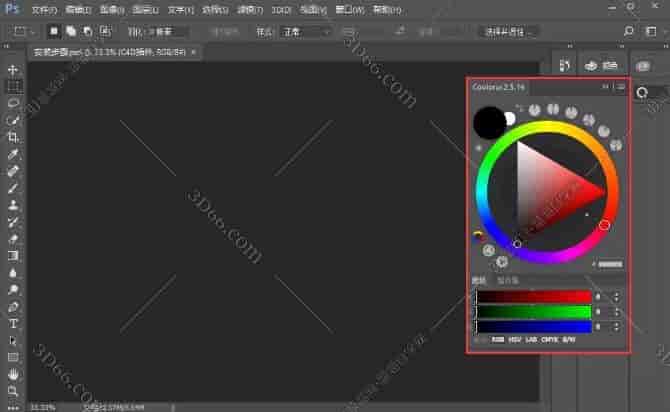Select the Rectangular Marquee tool
Viewport: 670px width, 412px height.
coord(13,87)
